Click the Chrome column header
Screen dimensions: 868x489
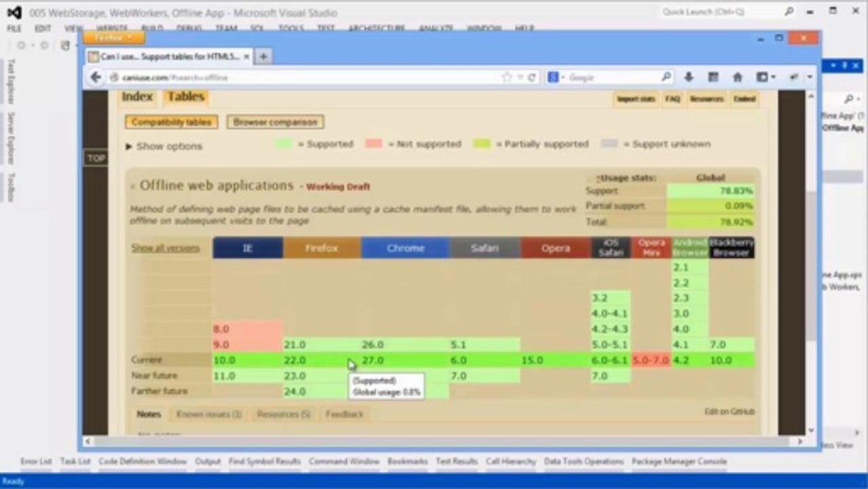(x=405, y=248)
